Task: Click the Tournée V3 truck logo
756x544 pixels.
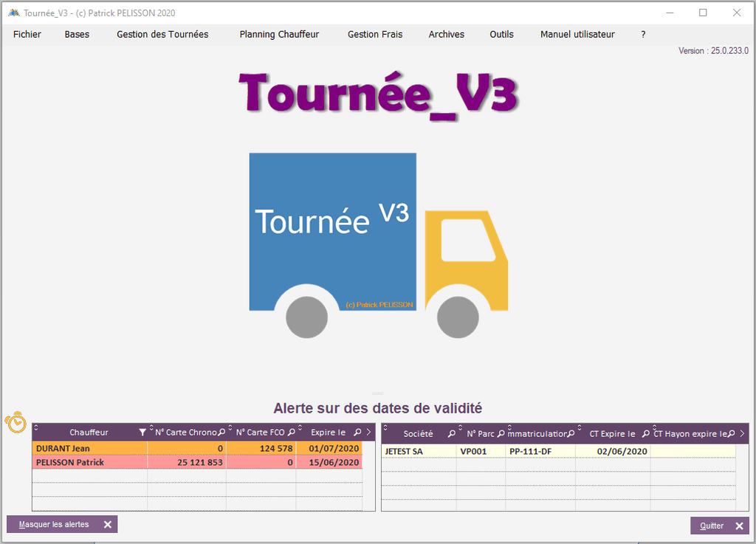Action: [379, 245]
